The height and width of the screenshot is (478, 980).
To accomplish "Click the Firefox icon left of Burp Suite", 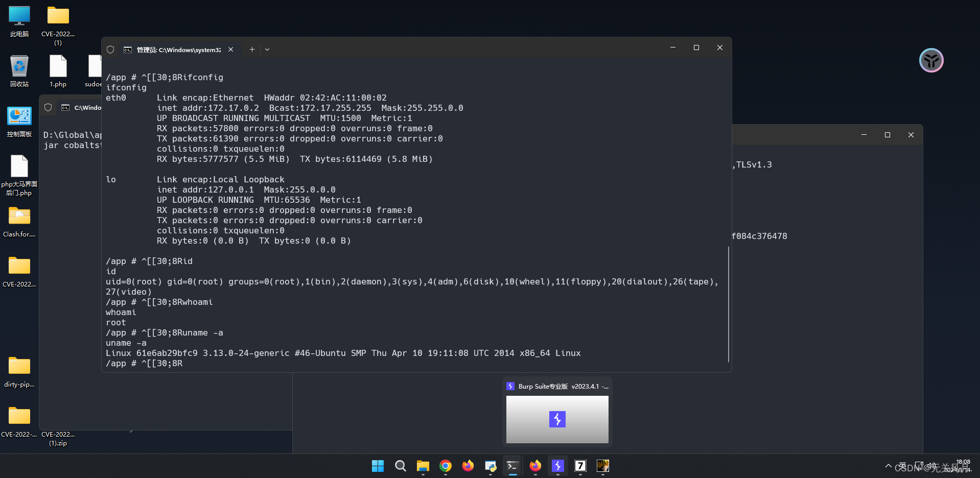I will pos(535,466).
